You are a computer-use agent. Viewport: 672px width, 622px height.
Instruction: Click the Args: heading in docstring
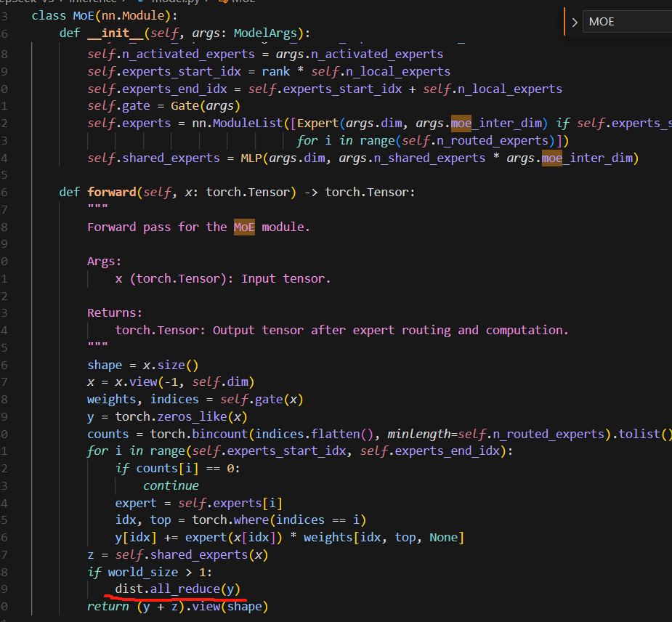click(x=105, y=261)
